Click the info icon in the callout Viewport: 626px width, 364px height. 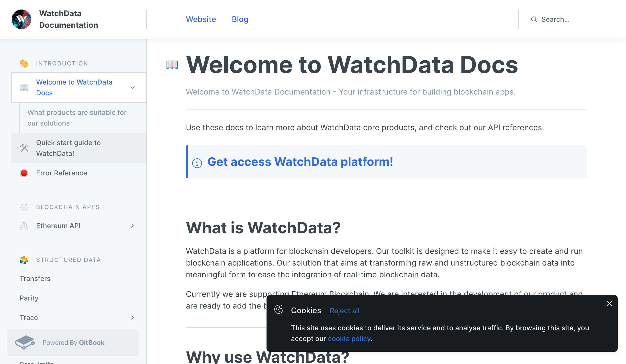point(197,163)
